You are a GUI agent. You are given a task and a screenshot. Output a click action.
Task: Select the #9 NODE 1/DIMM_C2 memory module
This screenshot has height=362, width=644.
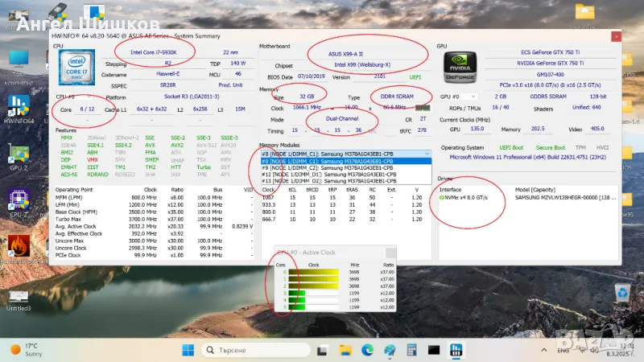tap(330, 167)
